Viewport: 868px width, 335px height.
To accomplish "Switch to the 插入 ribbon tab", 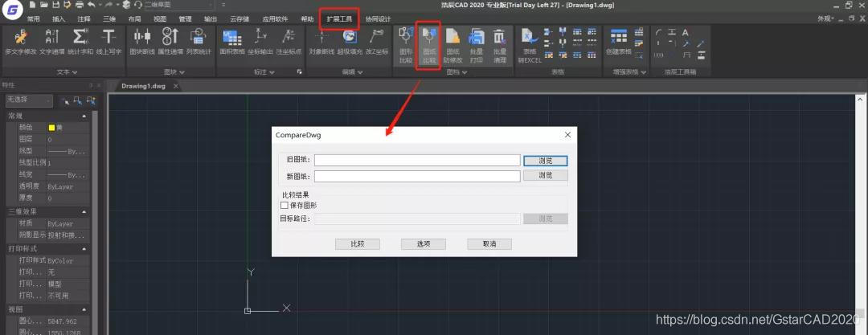I will [x=58, y=18].
